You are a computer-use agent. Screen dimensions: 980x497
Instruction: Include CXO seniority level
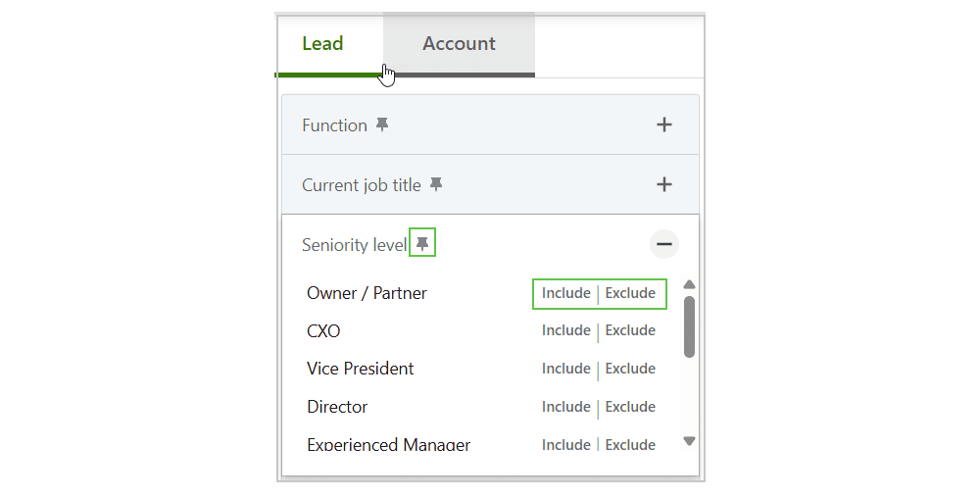click(x=566, y=330)
